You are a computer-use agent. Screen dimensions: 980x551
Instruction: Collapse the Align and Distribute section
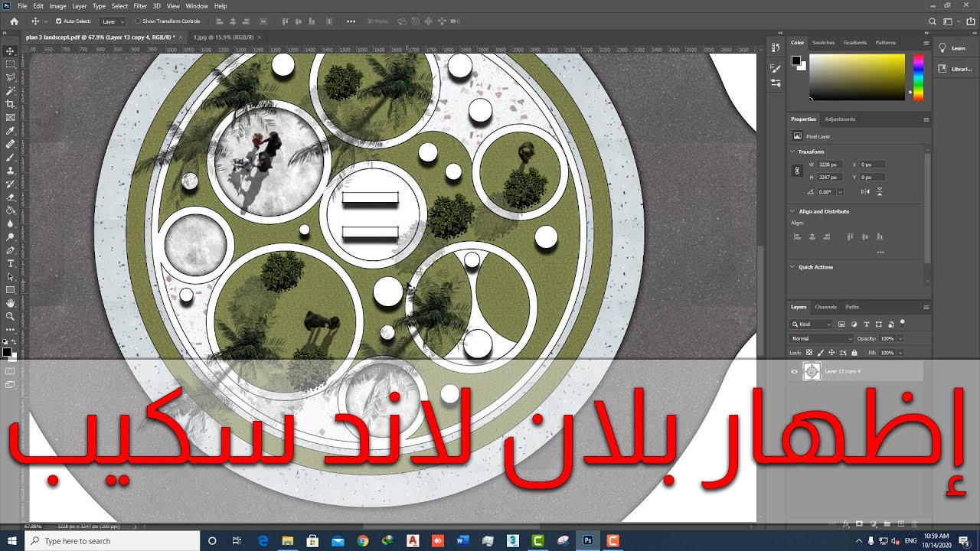(793, 211)
